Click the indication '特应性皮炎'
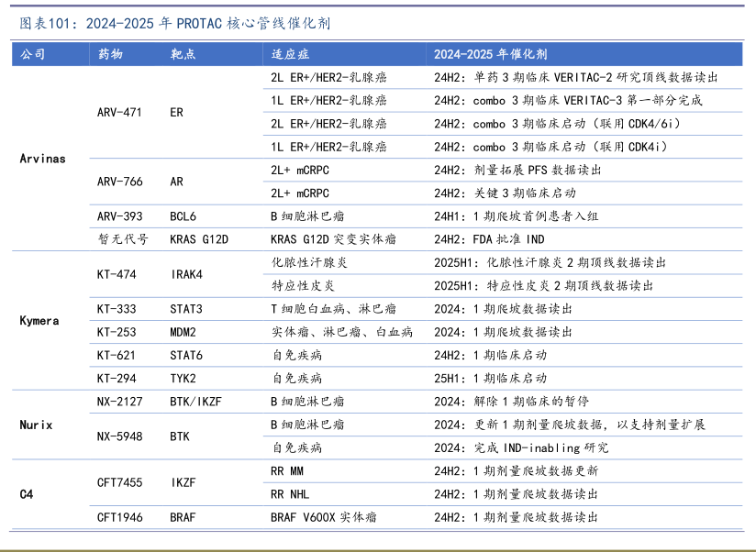The height and width of the screenshot is (552, 756). (x=303, y=285)
